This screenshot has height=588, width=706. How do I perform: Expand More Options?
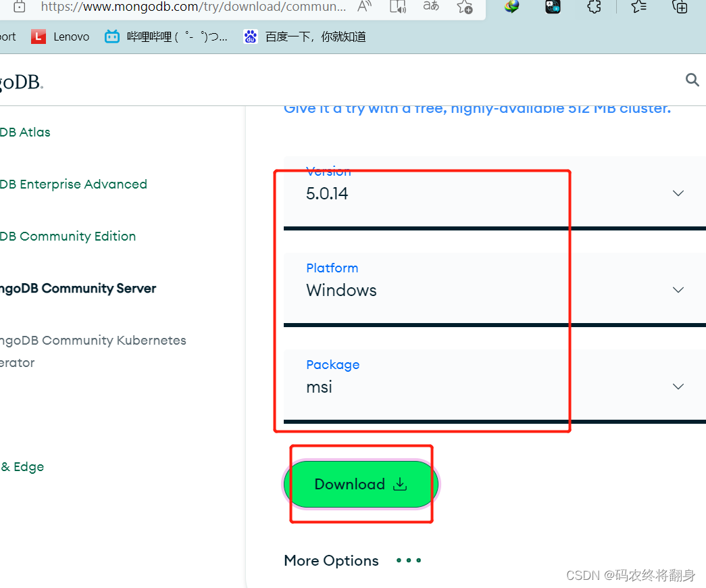353,560
